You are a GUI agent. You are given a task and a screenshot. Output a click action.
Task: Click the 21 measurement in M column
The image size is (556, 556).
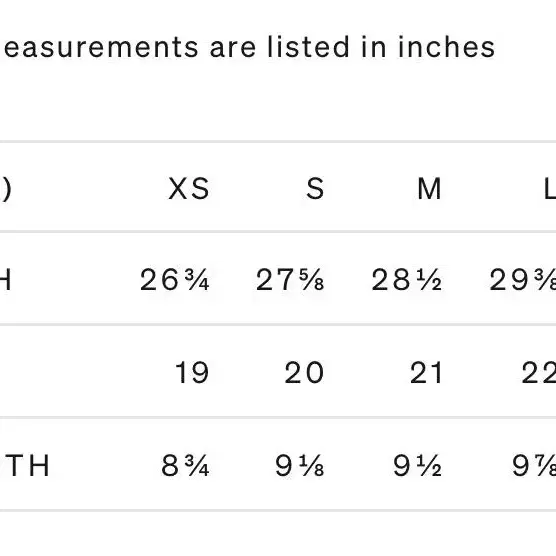point(426,373)
